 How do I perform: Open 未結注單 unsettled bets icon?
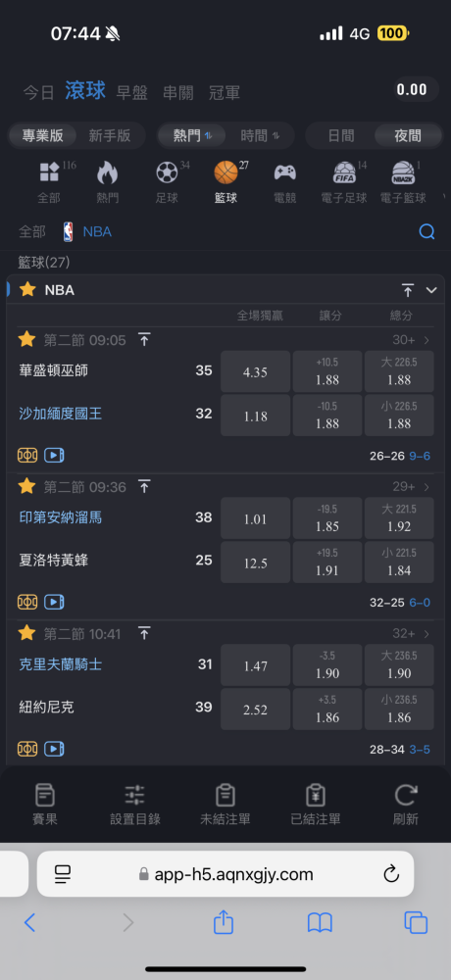coord(225,796)
